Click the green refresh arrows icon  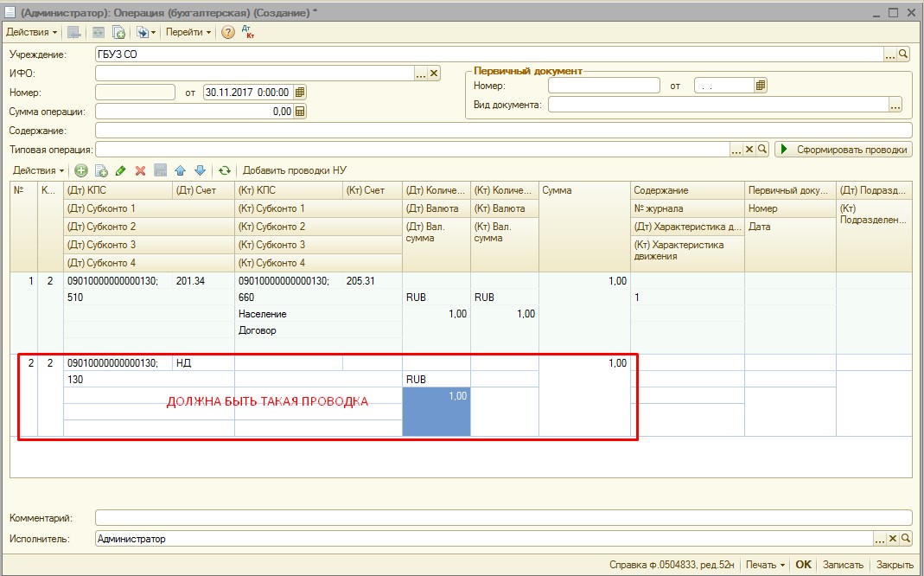225,171
